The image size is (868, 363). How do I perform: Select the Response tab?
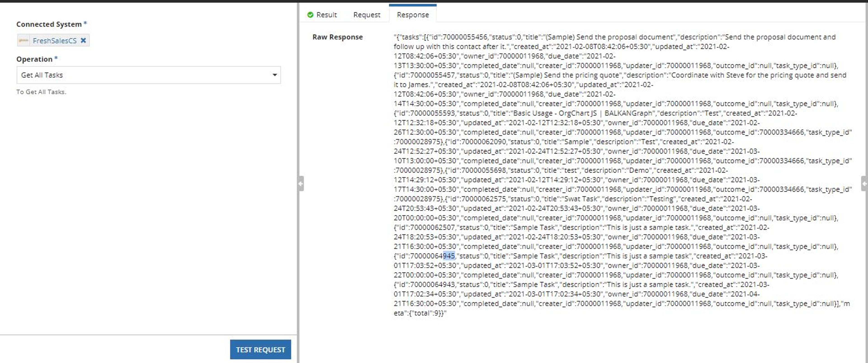[x=413, y=15]
